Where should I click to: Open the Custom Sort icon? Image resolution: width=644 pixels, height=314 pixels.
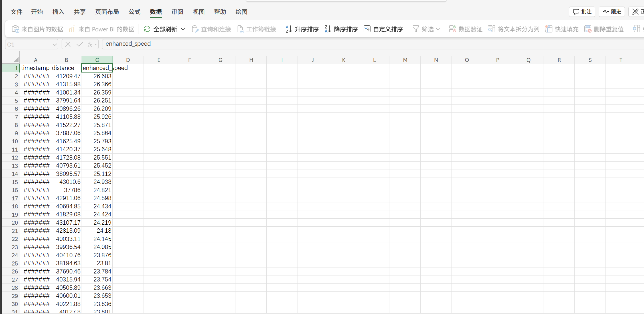coord(367,29)
